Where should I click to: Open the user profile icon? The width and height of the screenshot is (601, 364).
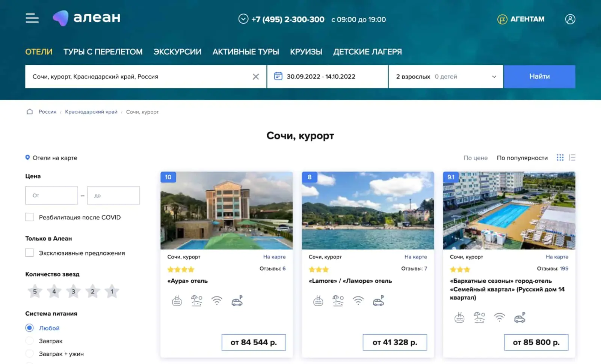pyautogui.click(x=570, y=19)
